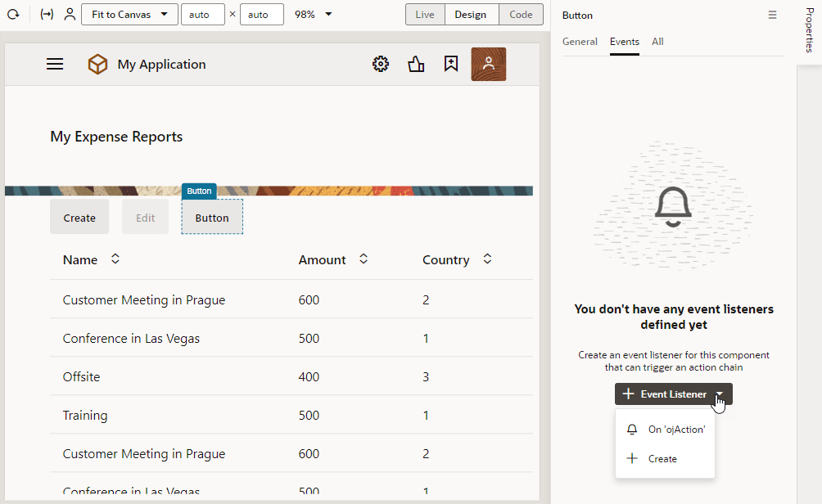Click the settings gear icon in header
This screenshot has width=822, height=504.
[x=381, y=64]
